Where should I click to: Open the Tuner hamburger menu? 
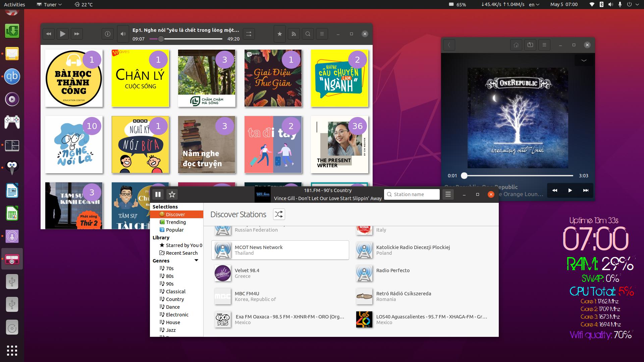coord(448,194)
